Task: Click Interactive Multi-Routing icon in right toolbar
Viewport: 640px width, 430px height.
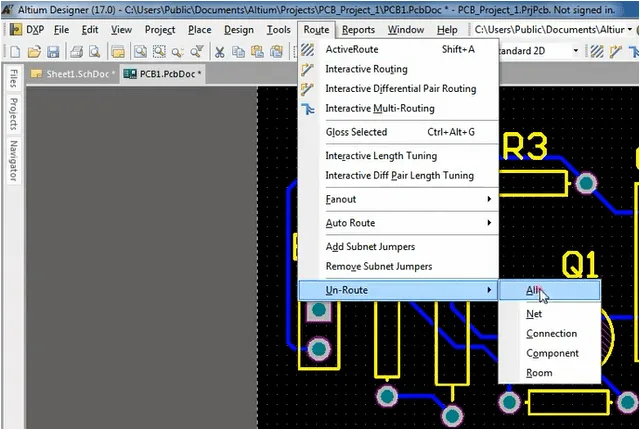Action: point(634,51)
